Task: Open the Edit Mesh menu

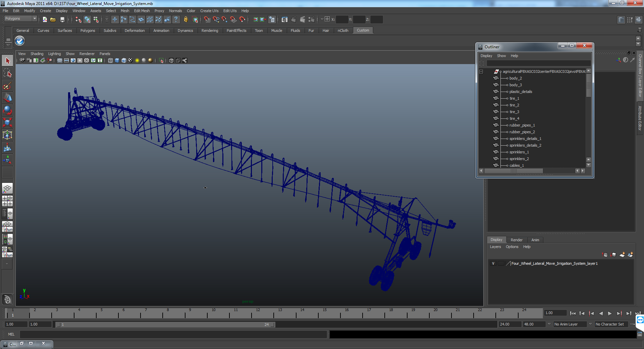Action: pos(142,11)
